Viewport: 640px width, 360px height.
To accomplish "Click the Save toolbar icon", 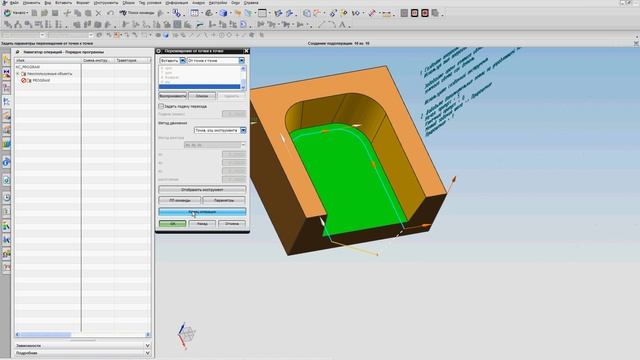I will click(55, 13).
